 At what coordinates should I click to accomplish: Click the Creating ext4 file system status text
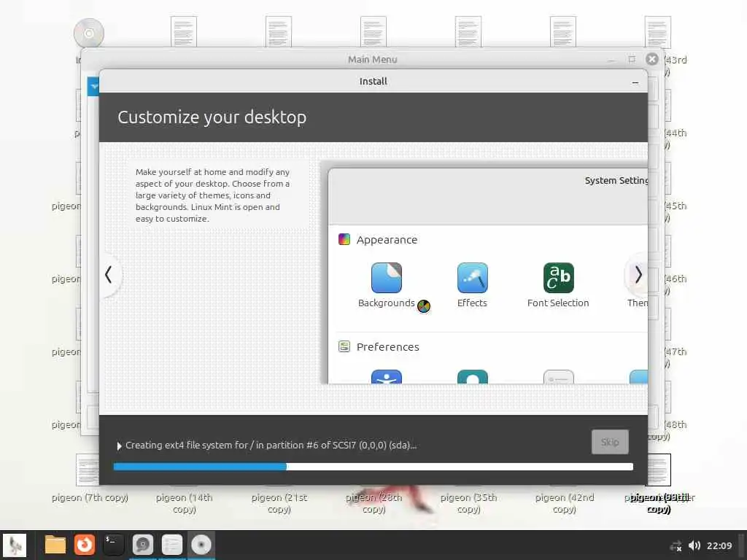tap(271, 446)
